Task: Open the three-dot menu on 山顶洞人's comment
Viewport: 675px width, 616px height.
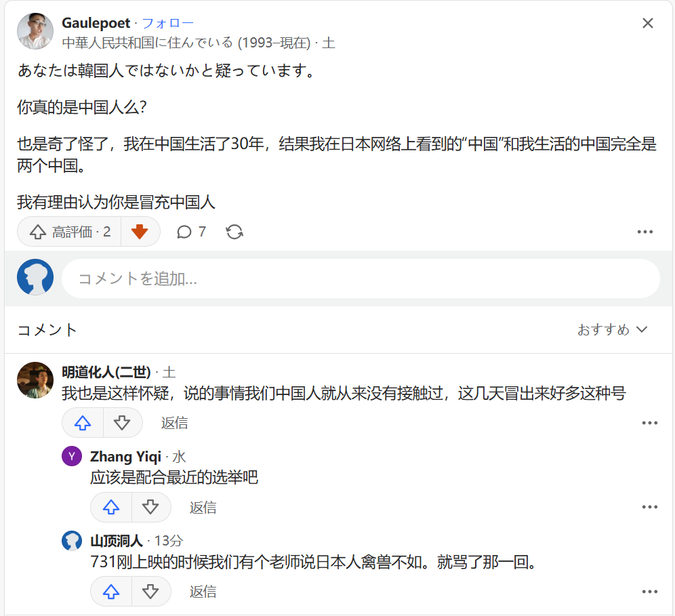Action: point(650,592)
